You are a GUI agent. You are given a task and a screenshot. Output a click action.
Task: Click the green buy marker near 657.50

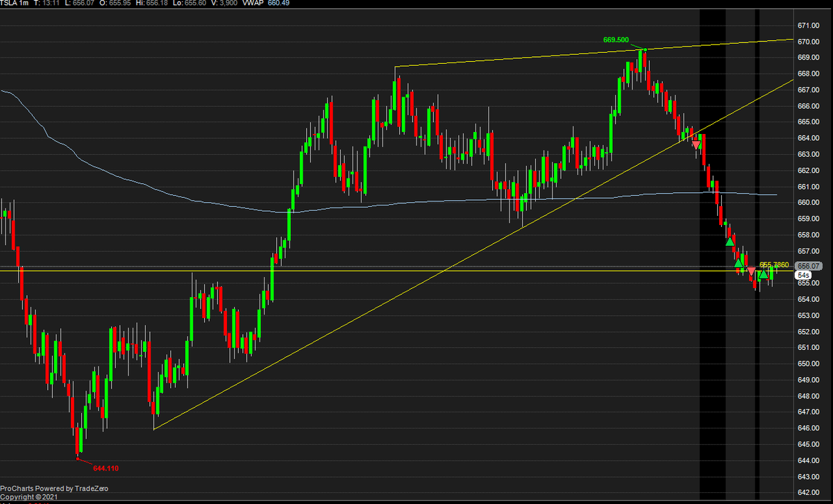click(x=730, y=241)
